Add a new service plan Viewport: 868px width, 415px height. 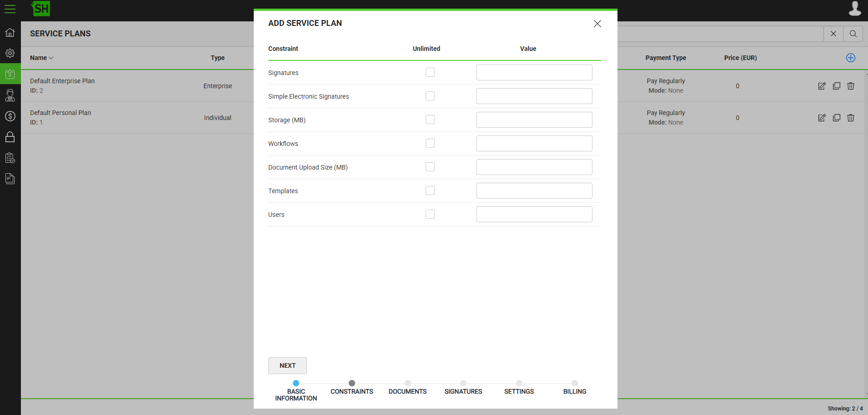tap(851, 58)
